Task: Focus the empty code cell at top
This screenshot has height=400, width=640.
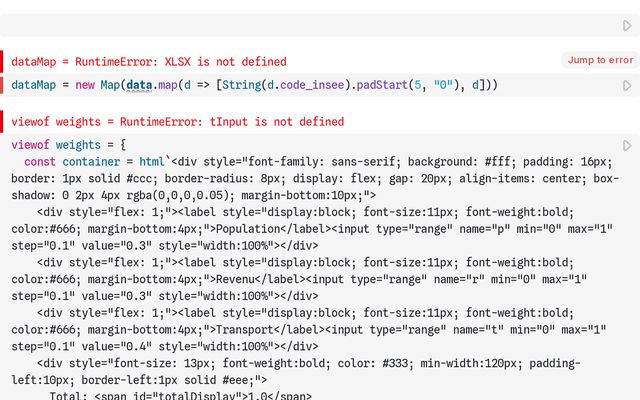Action: point(300,25)
